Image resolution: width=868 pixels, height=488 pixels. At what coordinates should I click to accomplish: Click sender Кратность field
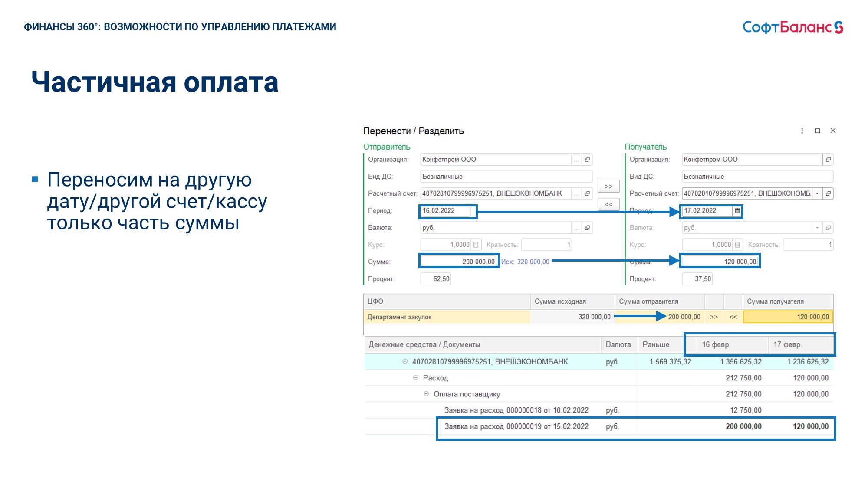(547, 245)
